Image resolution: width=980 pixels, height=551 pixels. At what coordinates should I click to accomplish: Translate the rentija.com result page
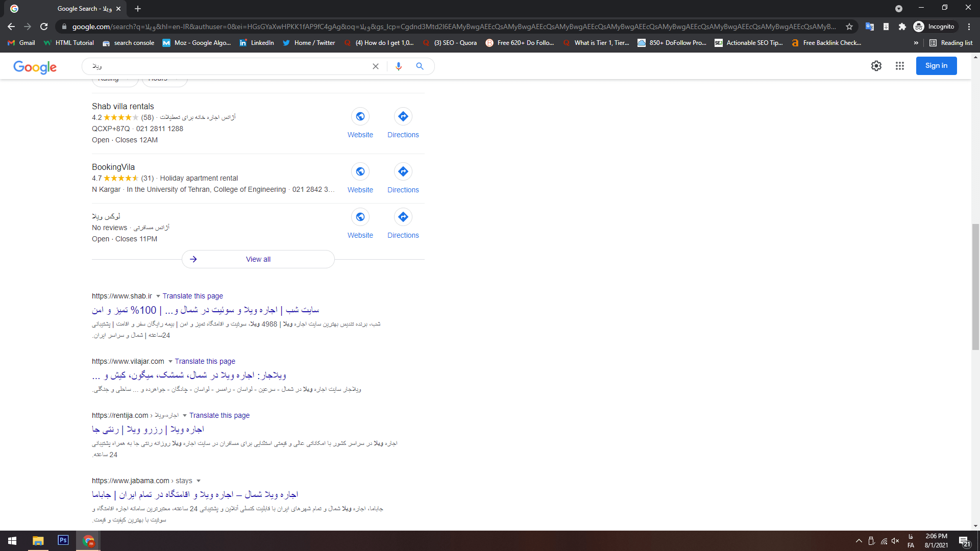coord(219,416)
